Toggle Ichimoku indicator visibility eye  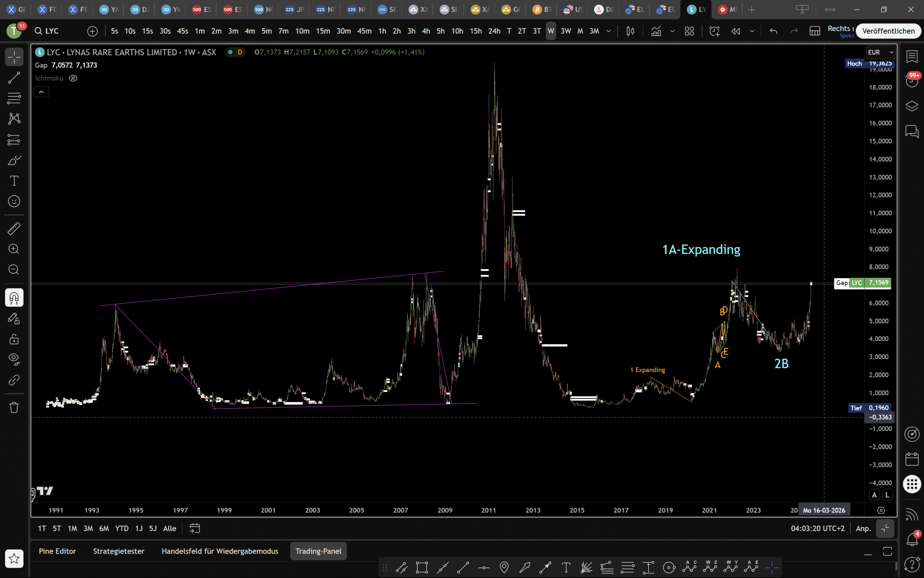[73, 78]
